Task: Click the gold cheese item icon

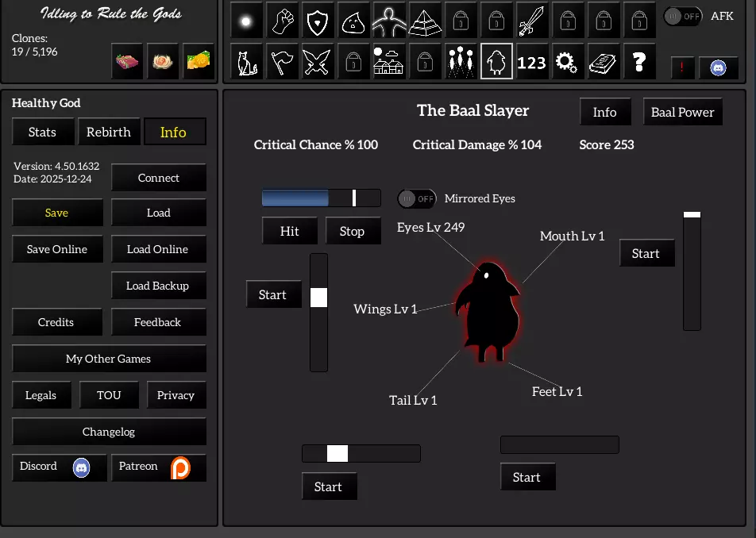Action: [199, 61]
